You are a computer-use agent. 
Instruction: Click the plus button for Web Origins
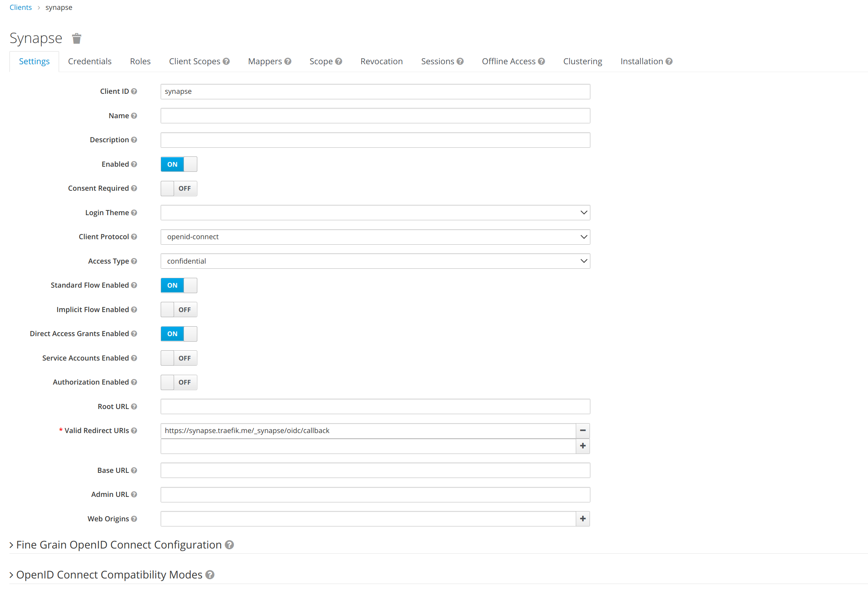click(x=582, y=519)
